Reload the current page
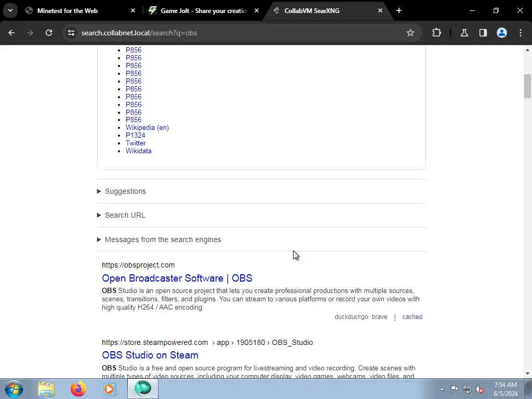Viewport: 532px width, 399px height. pos(49,33)
